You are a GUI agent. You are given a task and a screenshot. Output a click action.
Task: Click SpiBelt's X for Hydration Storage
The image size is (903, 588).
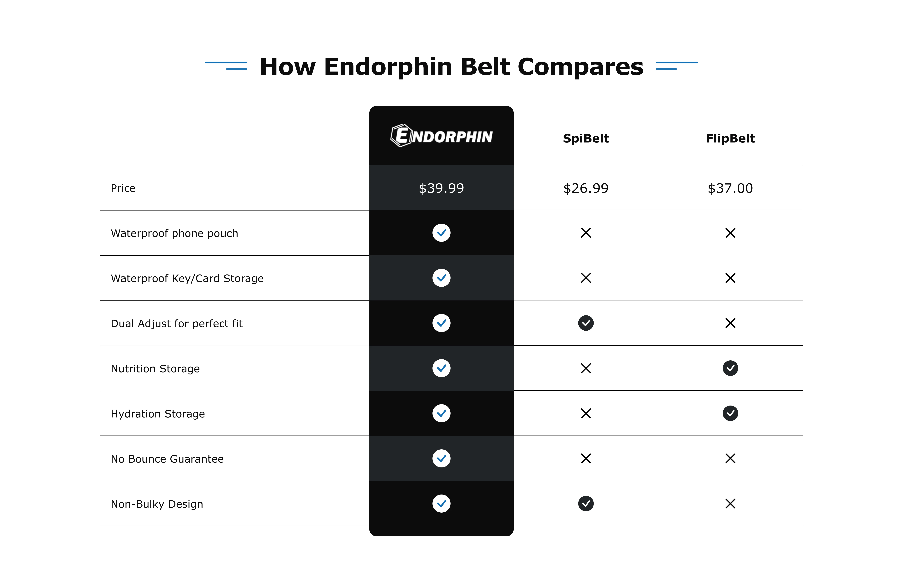586,413
